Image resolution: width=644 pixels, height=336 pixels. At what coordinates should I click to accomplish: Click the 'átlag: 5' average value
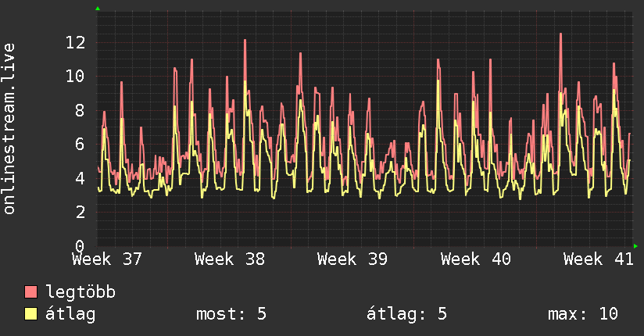tap(406, 314)
